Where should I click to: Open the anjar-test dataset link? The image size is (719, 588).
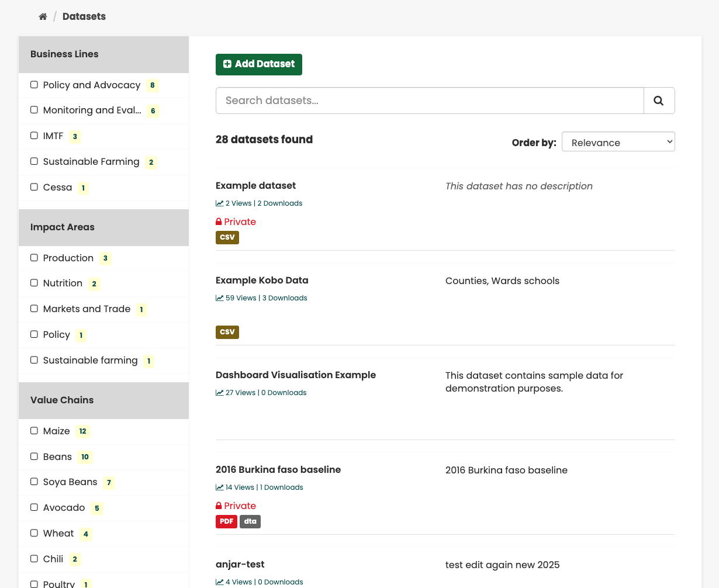click(x=240, y=565)
